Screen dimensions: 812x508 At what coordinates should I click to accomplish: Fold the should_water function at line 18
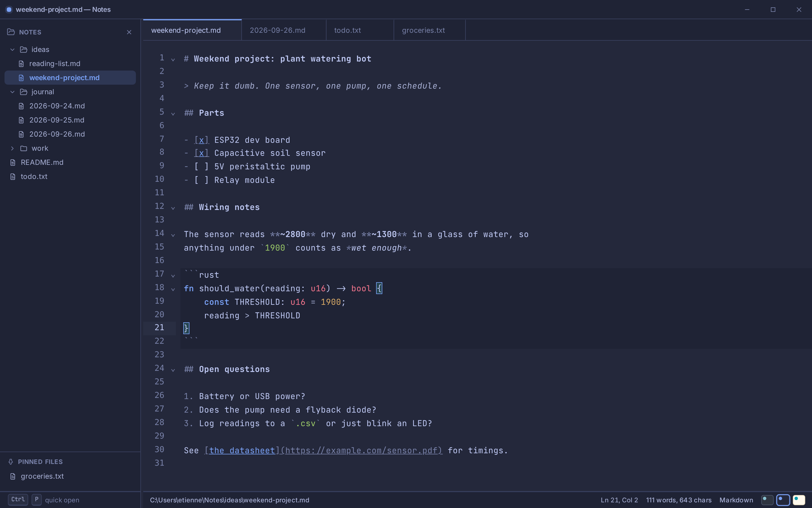tap(173, 289)
